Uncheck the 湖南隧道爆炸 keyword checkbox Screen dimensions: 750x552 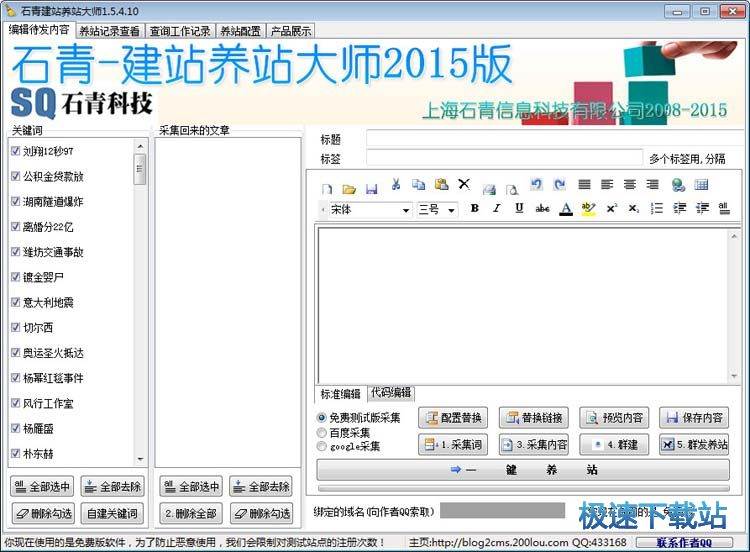(x=16, y=201)
